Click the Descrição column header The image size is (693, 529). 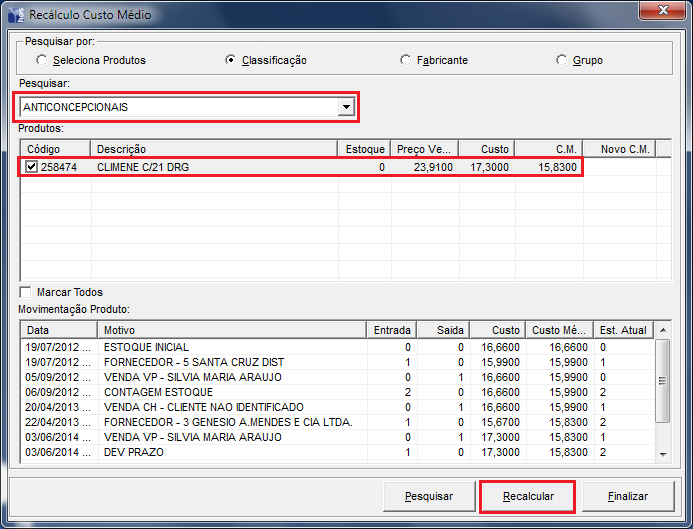[214, 149]
